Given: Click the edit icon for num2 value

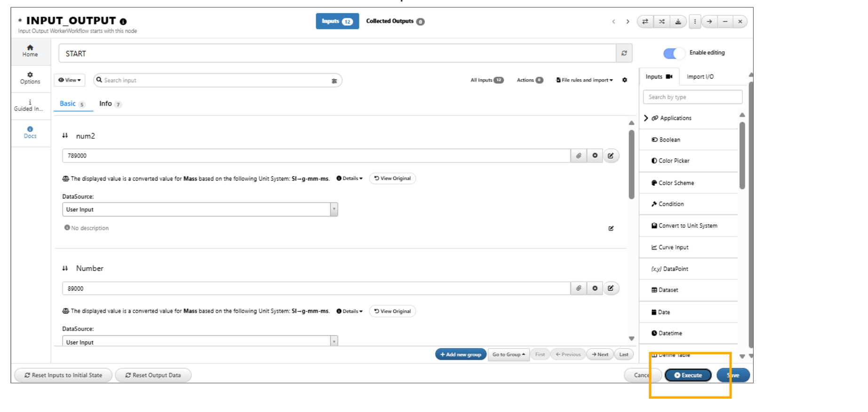Looking at the screenshot, I should [x=611, y=156].
